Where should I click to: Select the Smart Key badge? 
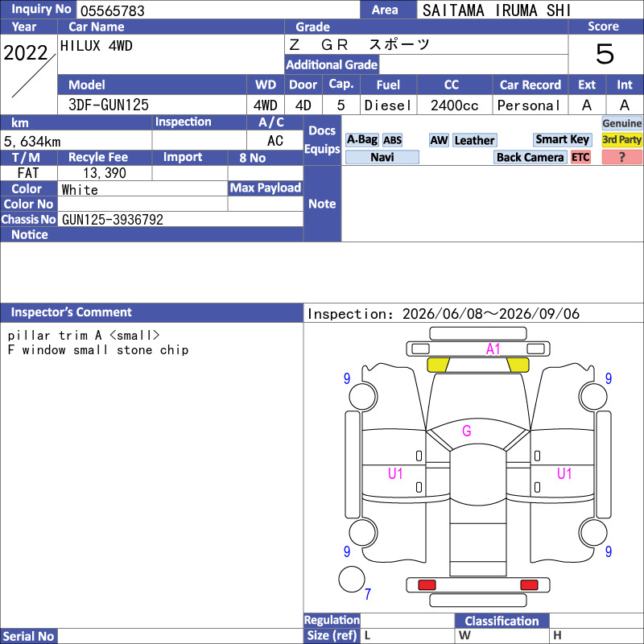tap(562, 139)
